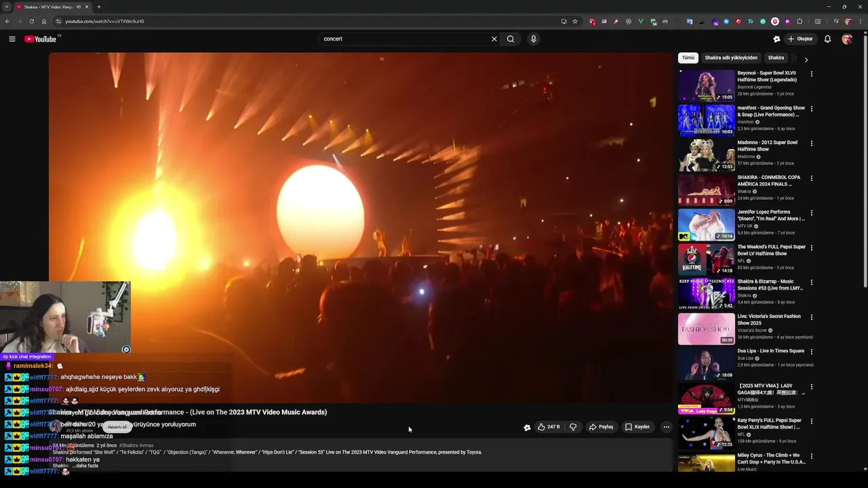This screenshot has width=868, height=488.
Task: Click the sparkle Ask icon beside like button
Action: point(527,427)
